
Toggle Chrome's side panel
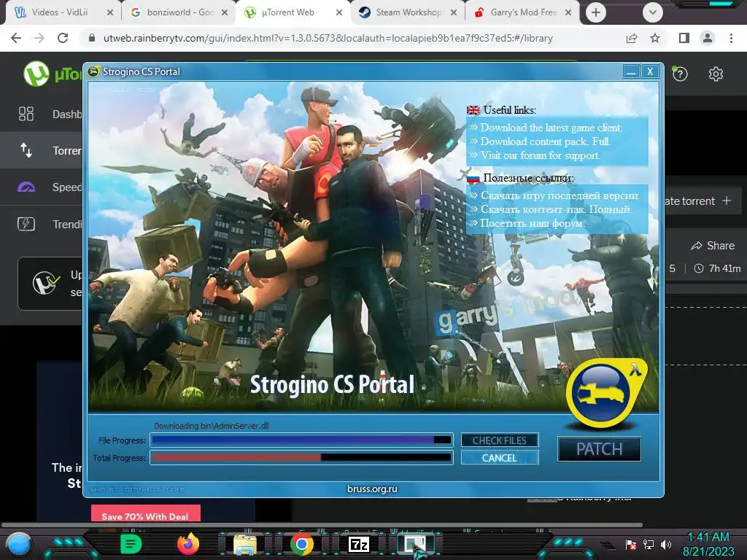click(684, 38)
